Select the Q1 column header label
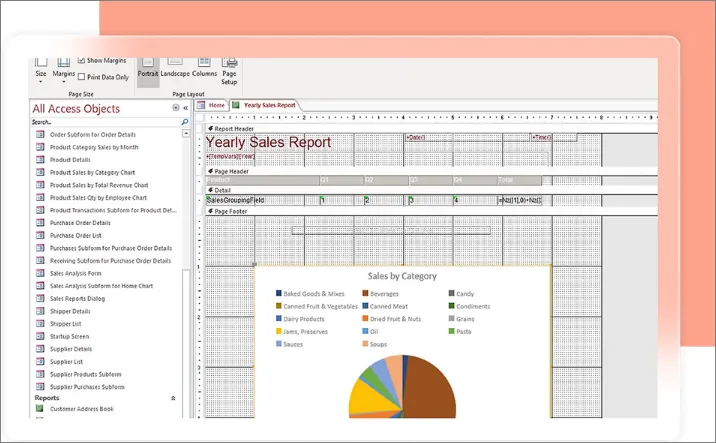The height and width of the screenshot is (443, 716). (342, 180)
